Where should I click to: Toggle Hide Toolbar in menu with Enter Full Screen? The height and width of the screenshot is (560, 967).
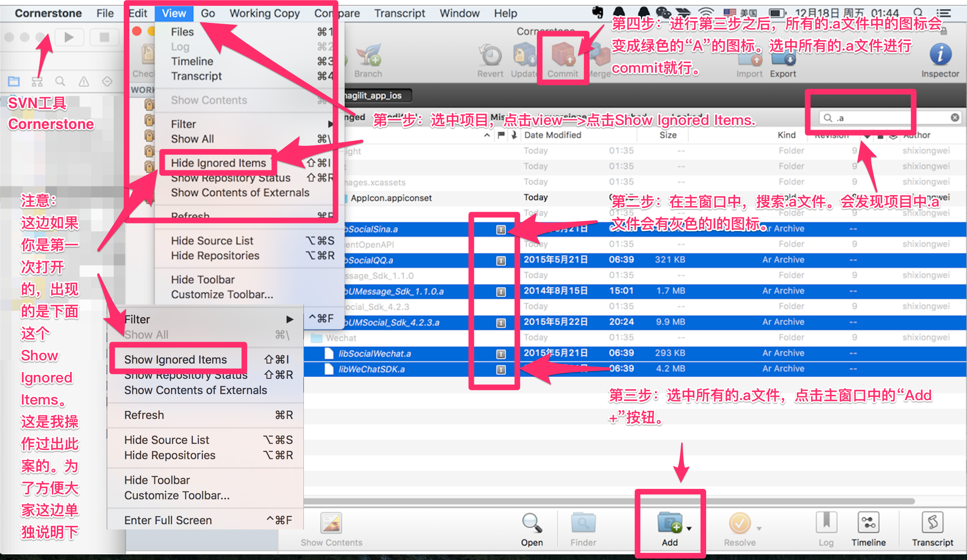coord(206,480)
